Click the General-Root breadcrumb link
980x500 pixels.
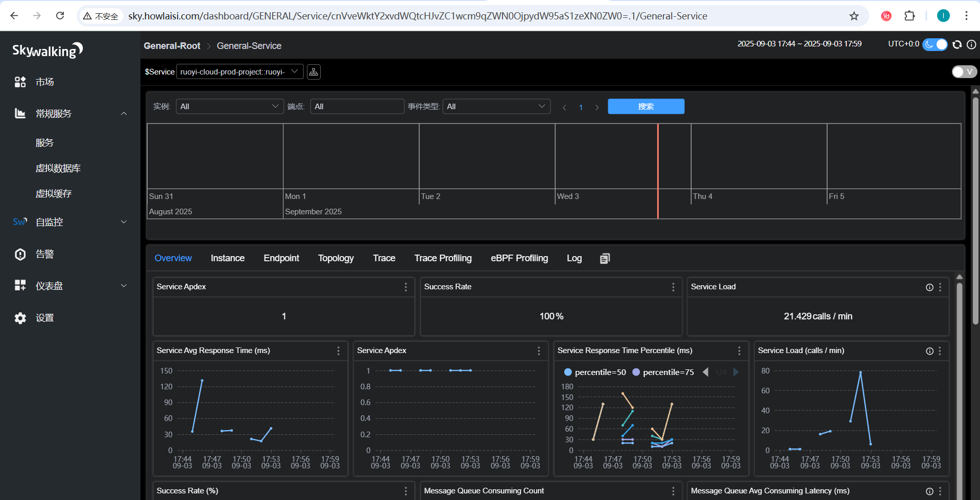172,46
